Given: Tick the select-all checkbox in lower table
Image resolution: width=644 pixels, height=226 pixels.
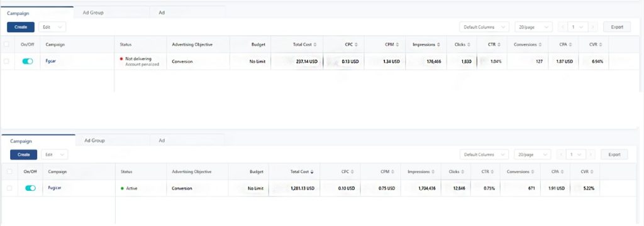Looking at the screenshot, I should pos(9,172).
